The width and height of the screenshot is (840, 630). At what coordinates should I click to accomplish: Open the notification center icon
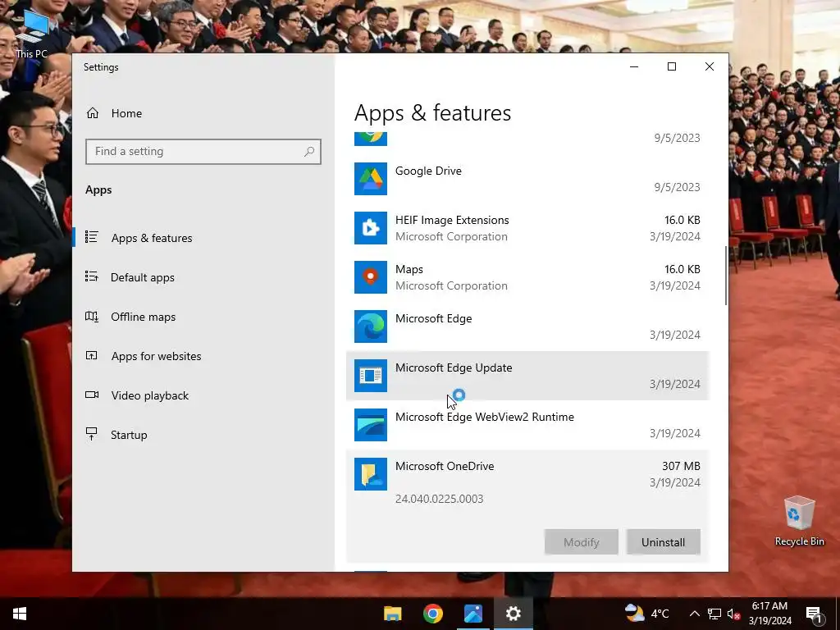tap(814, 614)
